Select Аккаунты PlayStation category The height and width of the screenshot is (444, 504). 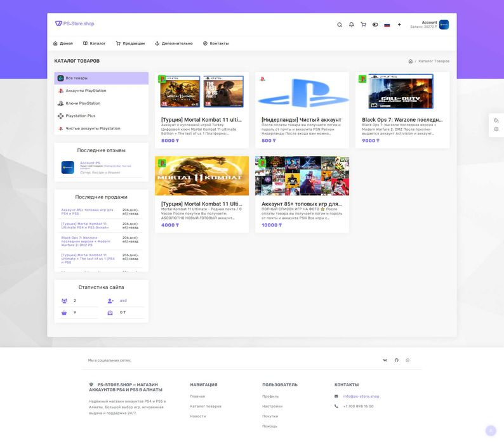pos(102,91)
